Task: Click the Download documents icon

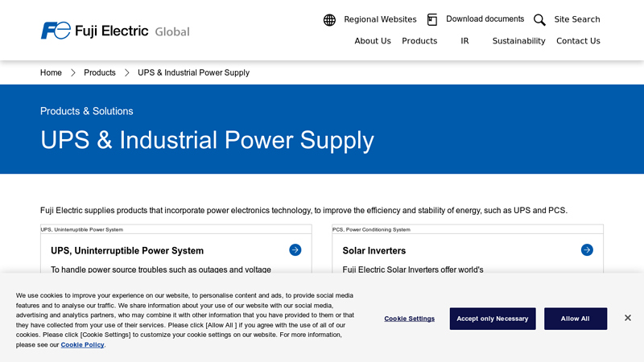Action: (x=432, y=19)
